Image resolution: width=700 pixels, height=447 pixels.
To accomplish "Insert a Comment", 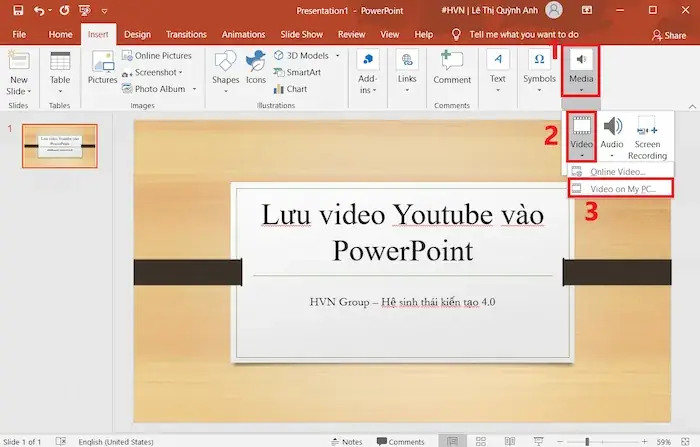I will (x=452, y=67).
